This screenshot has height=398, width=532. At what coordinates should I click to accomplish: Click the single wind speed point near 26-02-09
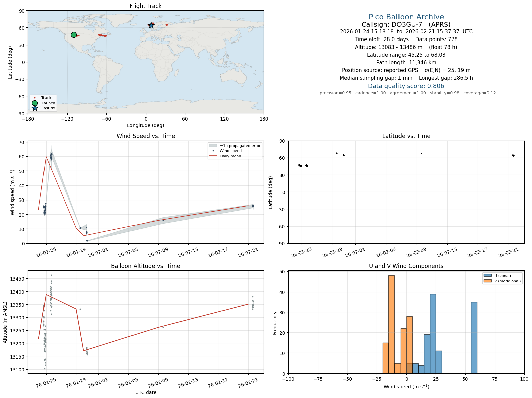[x=163, y=220]
